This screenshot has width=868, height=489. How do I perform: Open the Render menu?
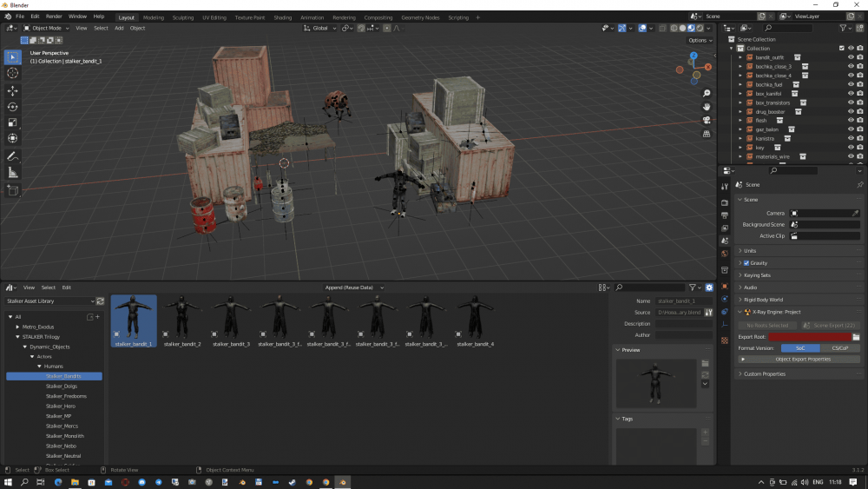point(54,17)
